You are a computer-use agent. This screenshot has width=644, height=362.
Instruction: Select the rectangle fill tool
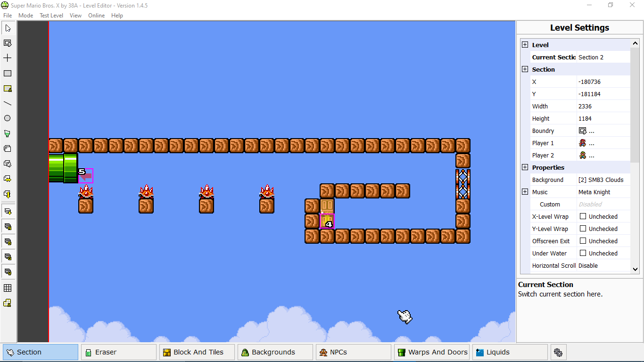[8, 74]
